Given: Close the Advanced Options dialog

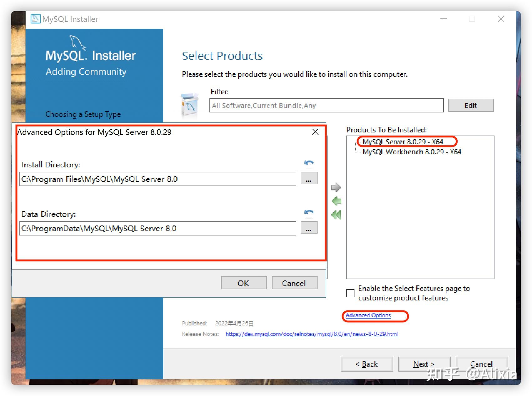Looking at the screenshot, I should tap(315, 132).
